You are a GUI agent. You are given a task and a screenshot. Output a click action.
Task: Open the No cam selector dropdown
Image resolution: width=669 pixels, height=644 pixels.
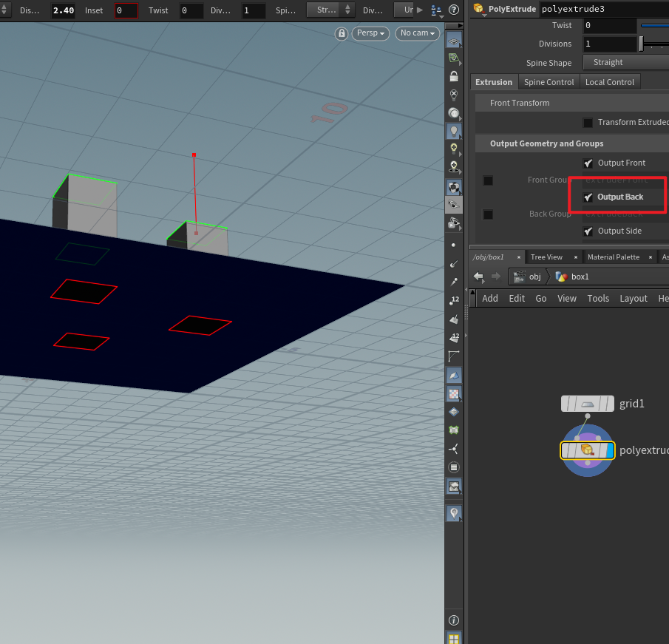[417, 33]
